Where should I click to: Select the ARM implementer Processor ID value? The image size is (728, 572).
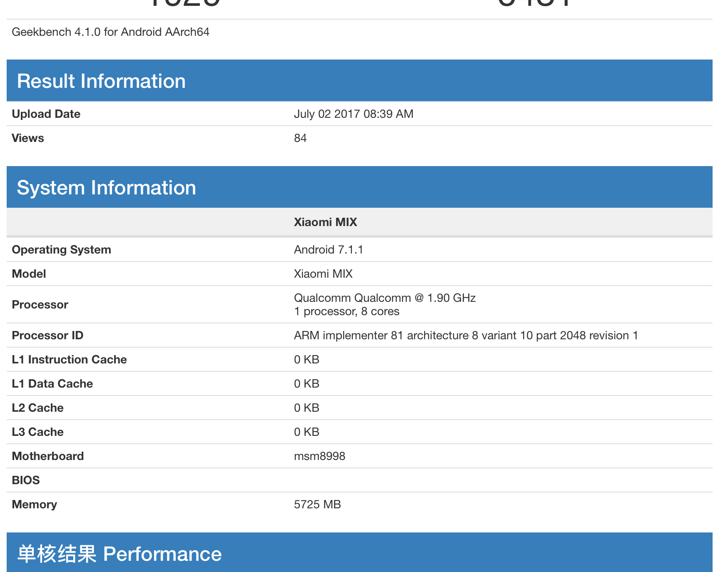(466, 336)
